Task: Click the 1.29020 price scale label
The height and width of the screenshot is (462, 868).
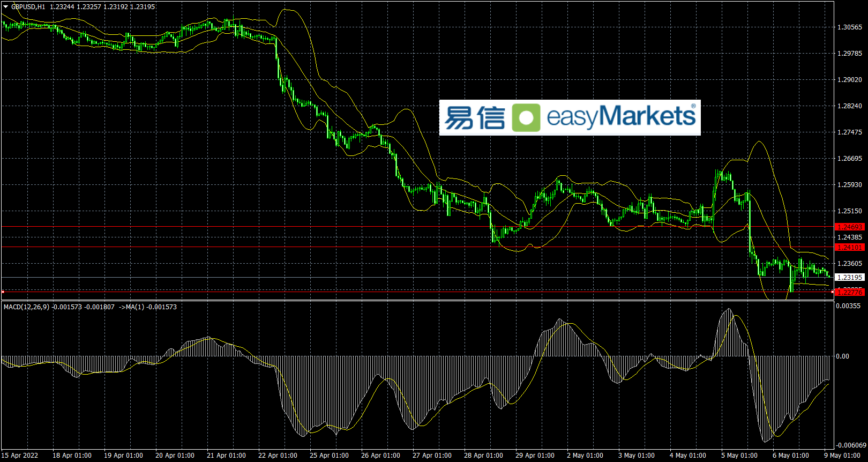Action: point(850,80)
